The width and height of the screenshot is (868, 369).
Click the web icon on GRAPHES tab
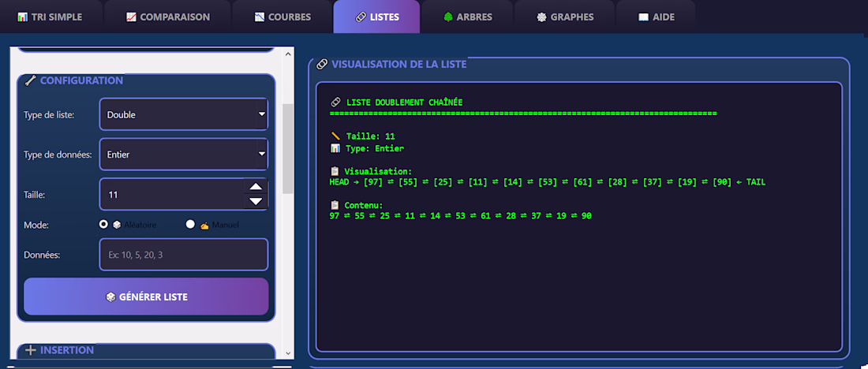pos(541,17)
